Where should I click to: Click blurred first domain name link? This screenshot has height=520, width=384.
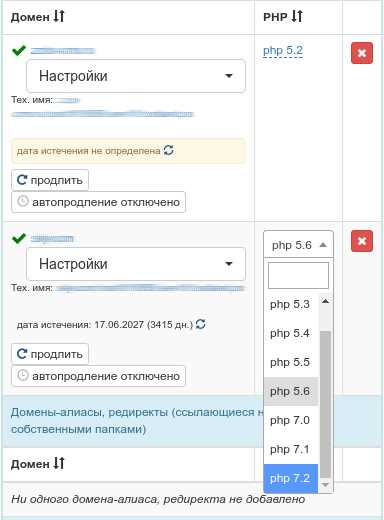(x=63, y=51)
